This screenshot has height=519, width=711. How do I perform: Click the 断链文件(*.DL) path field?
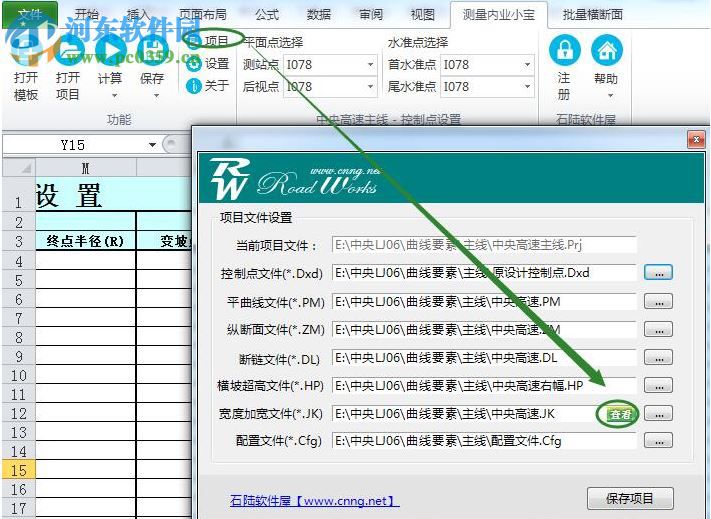coord(484,357)
